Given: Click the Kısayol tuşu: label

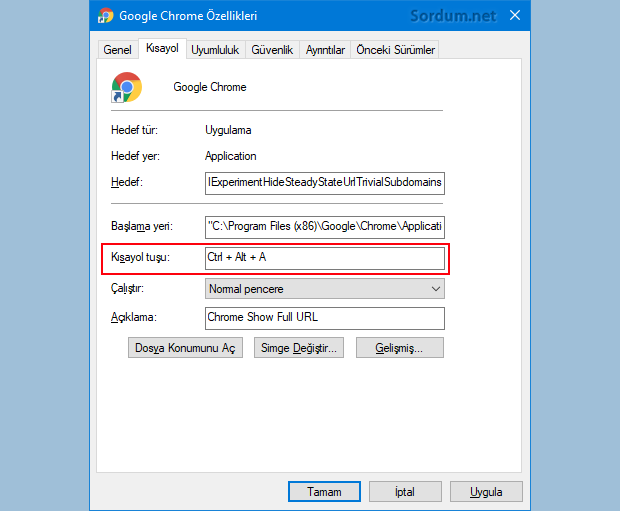Looking at the screenshot, I should pos(140,257).
